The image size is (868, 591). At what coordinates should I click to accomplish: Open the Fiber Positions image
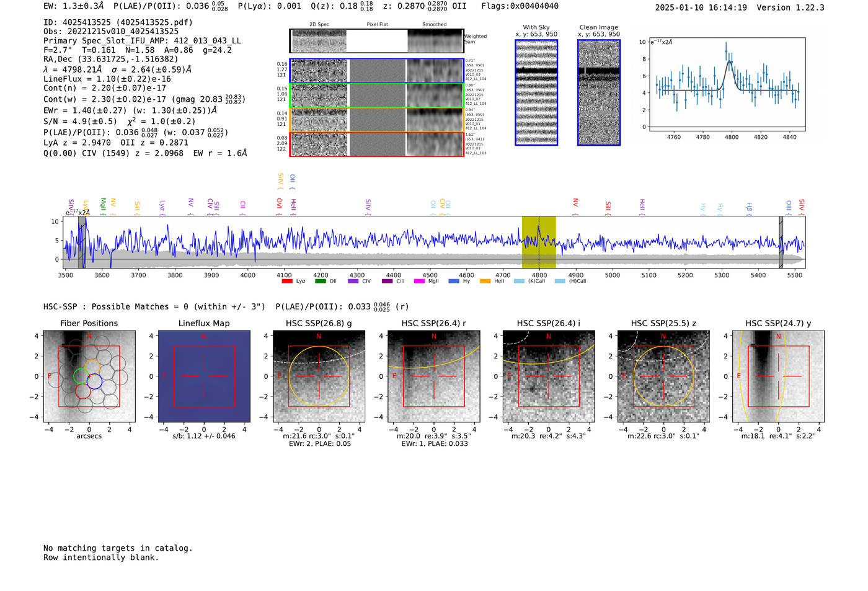[x=89, y=376]
